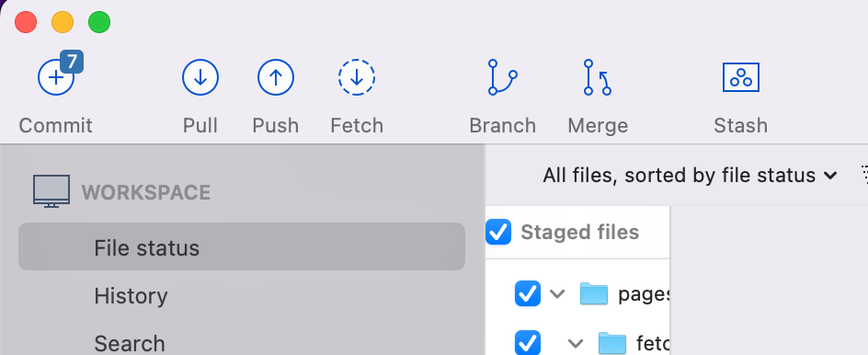Stash changes using the Stash icon
The image size is (868, 355).
pos(741,77)
